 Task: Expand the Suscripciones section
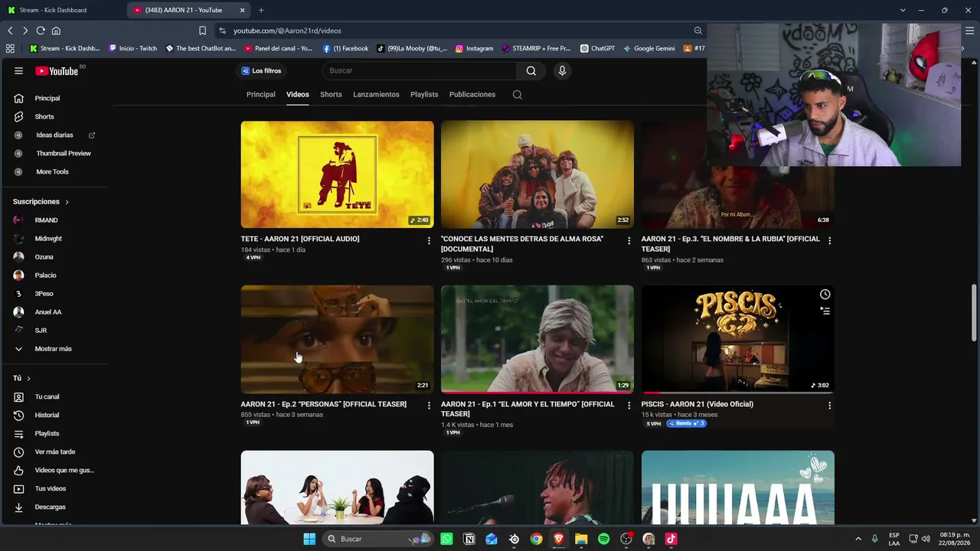click(41, 202)
